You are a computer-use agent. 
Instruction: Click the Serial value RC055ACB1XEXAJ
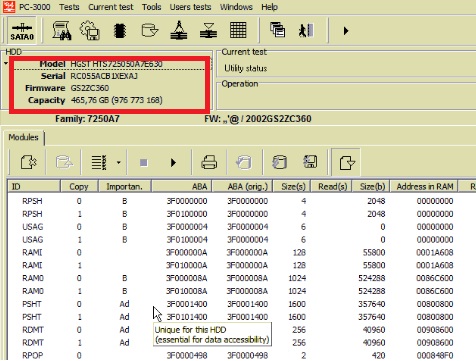104,76
